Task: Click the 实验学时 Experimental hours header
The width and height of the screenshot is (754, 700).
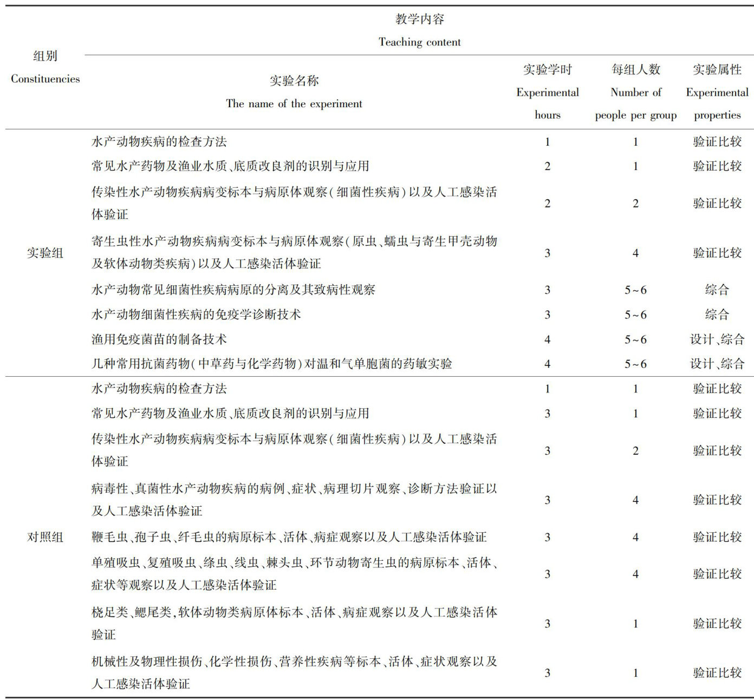Action: [x=547, y=92]
